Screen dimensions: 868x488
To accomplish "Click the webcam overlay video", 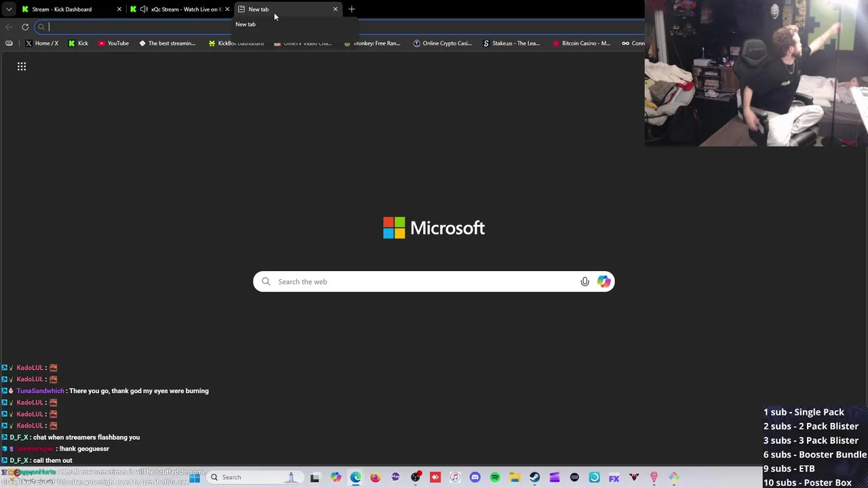I will 756,73.
